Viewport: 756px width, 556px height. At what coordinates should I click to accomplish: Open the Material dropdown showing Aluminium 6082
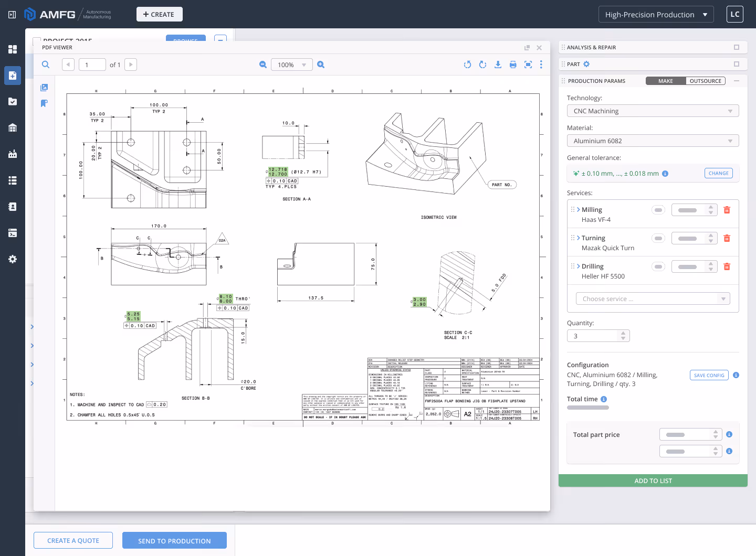653,141
